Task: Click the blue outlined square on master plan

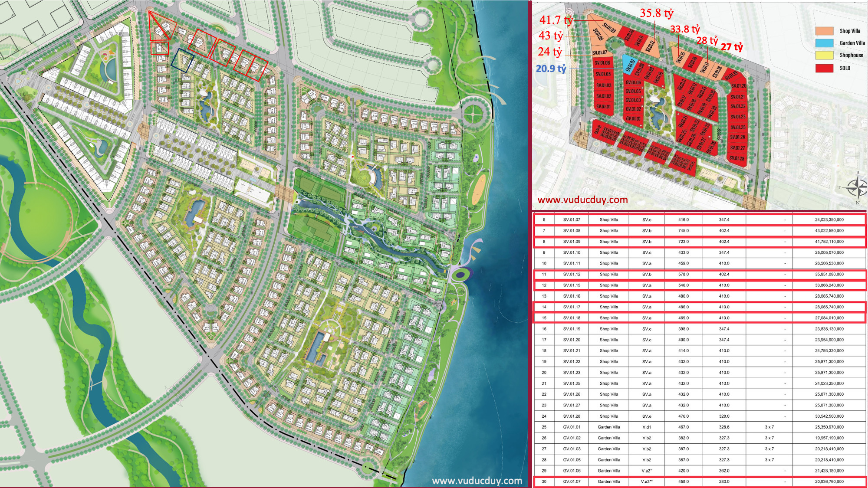Action: point(183,60)
